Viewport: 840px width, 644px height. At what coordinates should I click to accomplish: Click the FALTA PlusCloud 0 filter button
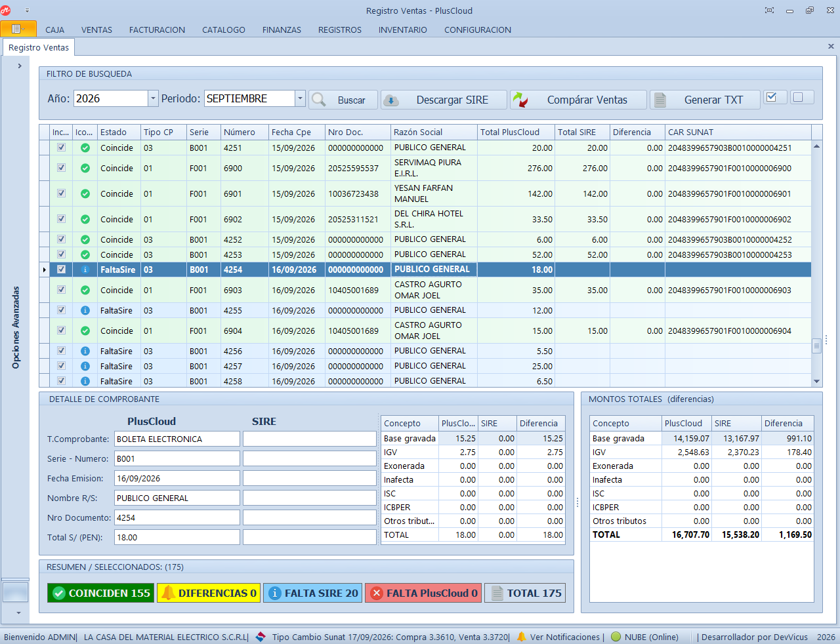(423, 593)
